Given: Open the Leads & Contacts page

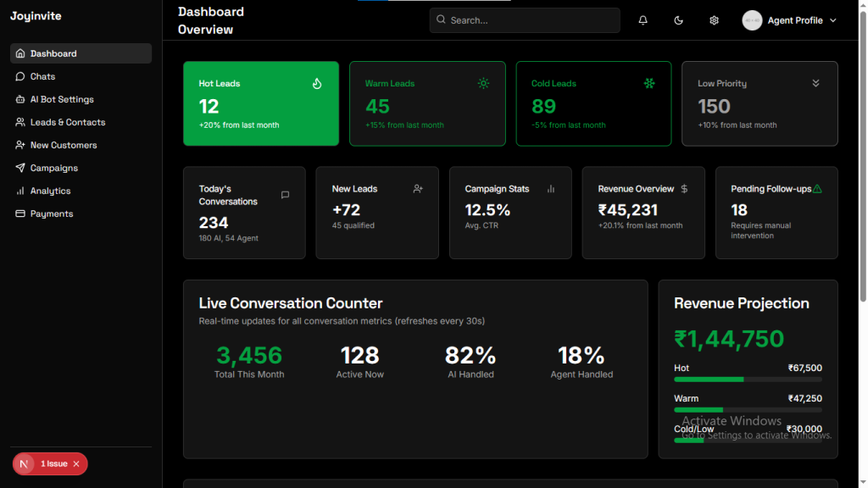Looking at the screenshot, I should coord(67,122).
